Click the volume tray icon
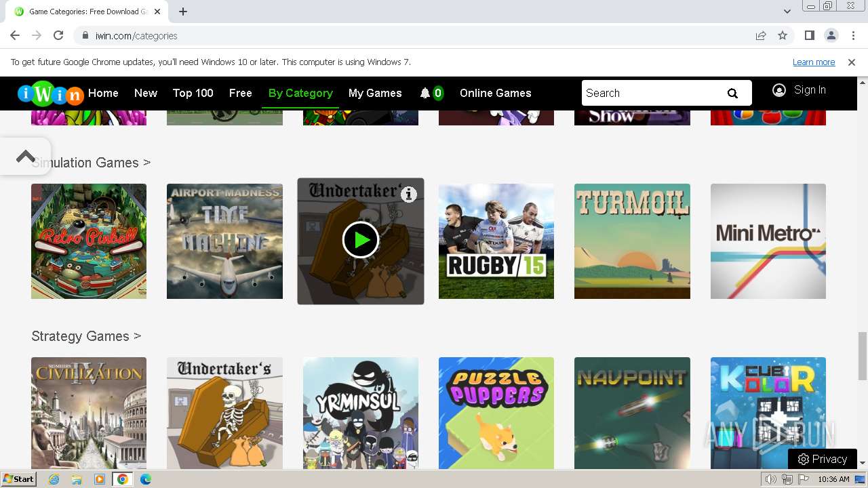 770,479
